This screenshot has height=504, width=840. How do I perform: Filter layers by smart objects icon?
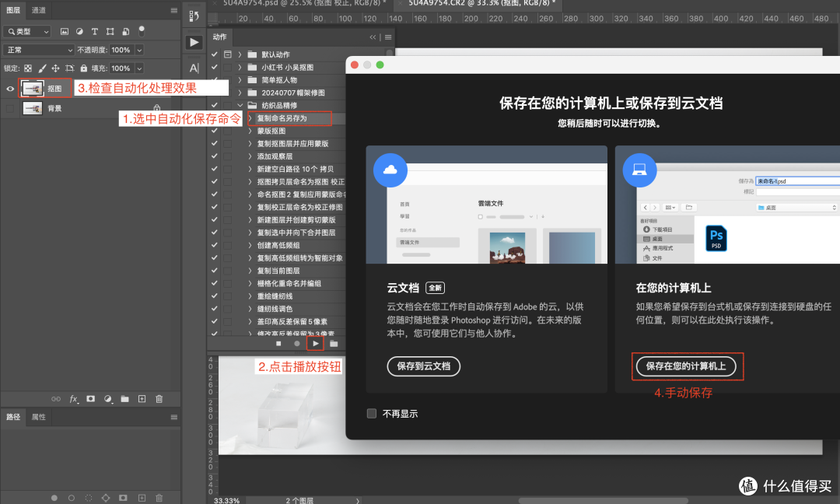[125, 32]
